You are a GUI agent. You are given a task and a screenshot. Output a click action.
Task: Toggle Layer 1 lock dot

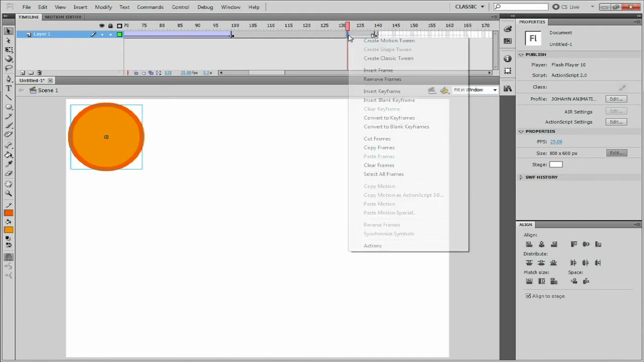point(110,34)
